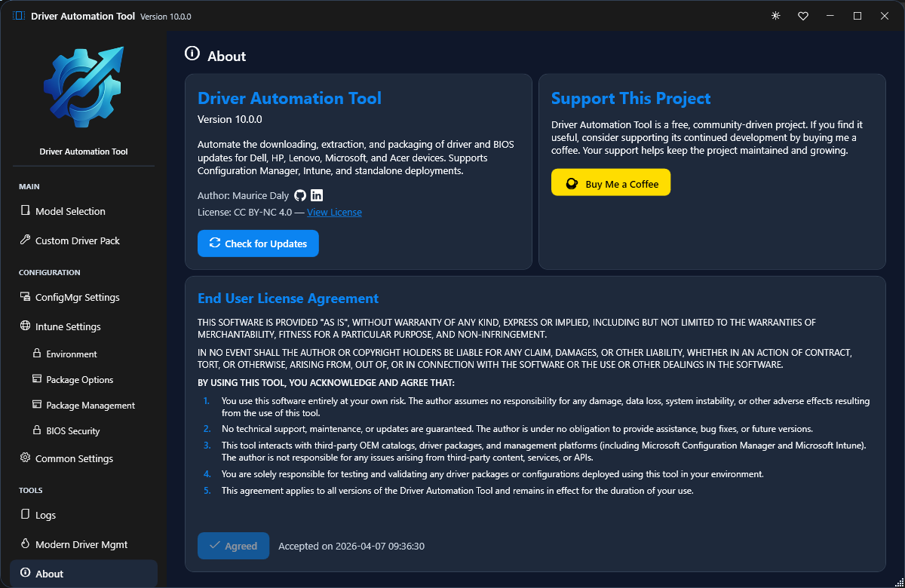Select the BIOS Security sub-item

point(84,430)
